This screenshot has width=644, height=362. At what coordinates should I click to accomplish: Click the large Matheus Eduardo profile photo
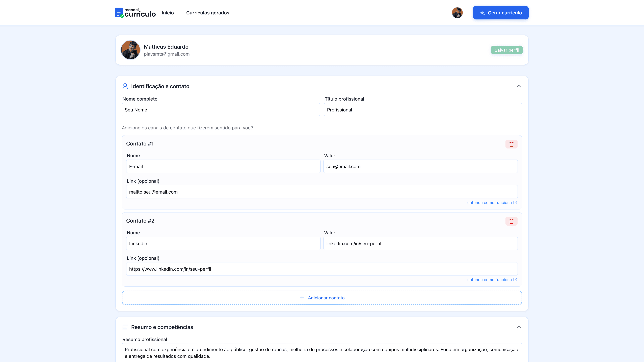130,50
